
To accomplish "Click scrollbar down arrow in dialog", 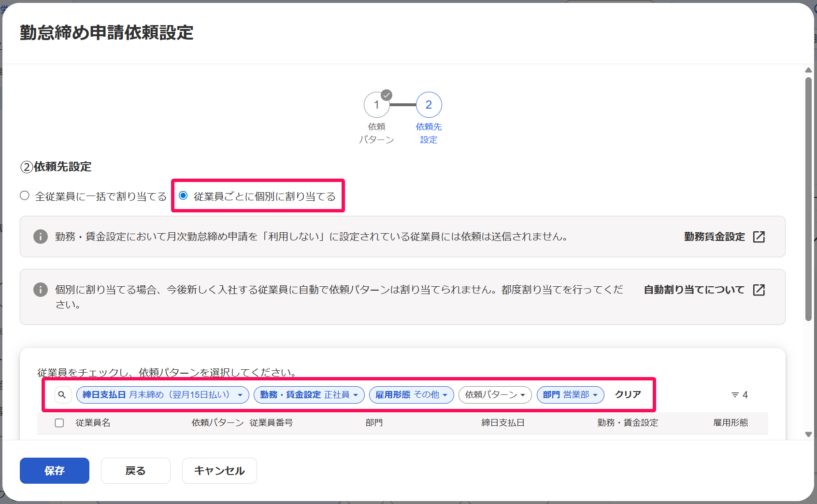I will click(808, 434).
